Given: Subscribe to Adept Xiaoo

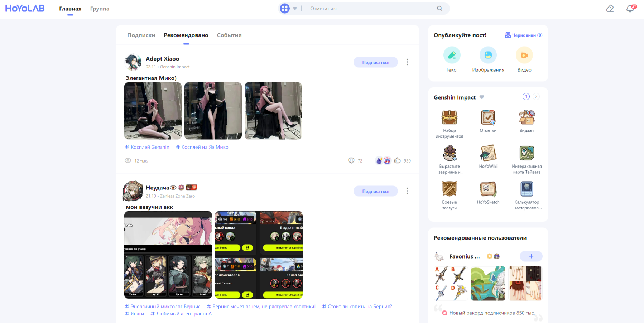Looking at the screenshot, I should pos(376,62).
